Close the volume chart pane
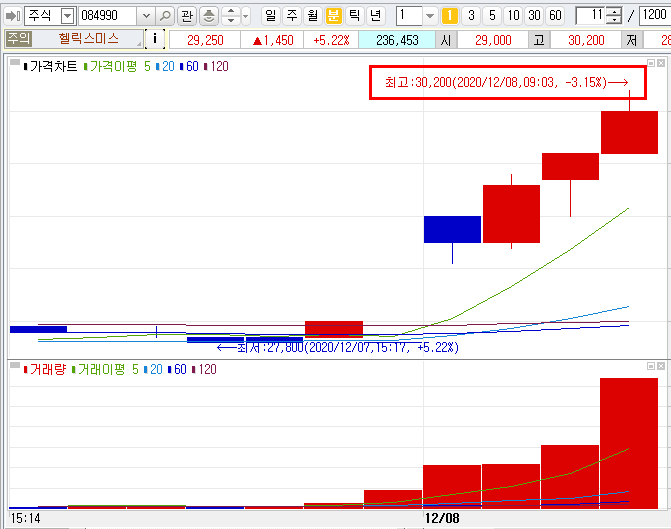Viewport: 671px width, 529px height. 661,366
